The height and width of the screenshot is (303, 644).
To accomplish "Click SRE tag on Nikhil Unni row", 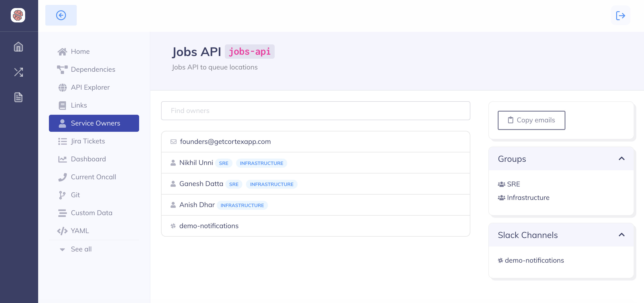I will tap(223, 163).
